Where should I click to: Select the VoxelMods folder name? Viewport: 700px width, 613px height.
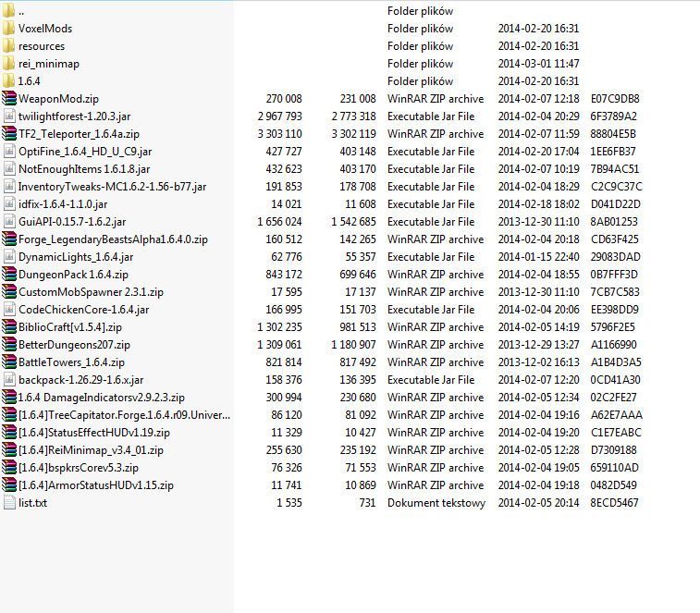point(45,28)
